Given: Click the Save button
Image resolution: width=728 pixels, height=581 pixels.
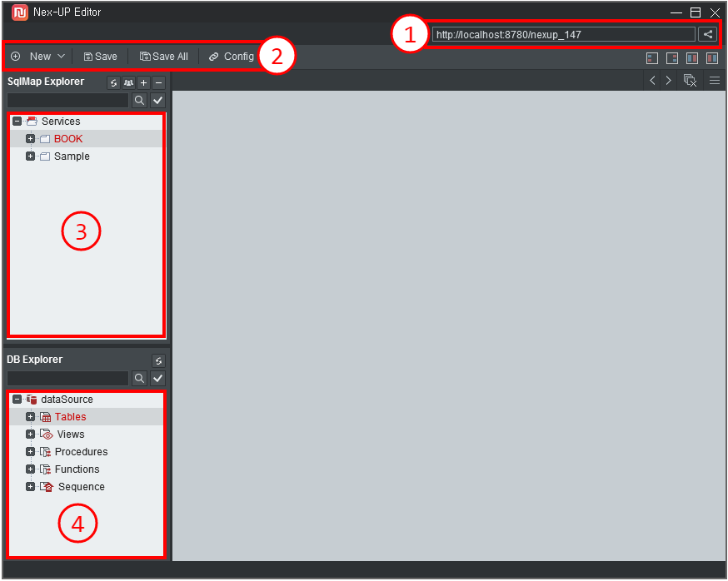Looking at the screenshot, I should coord(100,57).
